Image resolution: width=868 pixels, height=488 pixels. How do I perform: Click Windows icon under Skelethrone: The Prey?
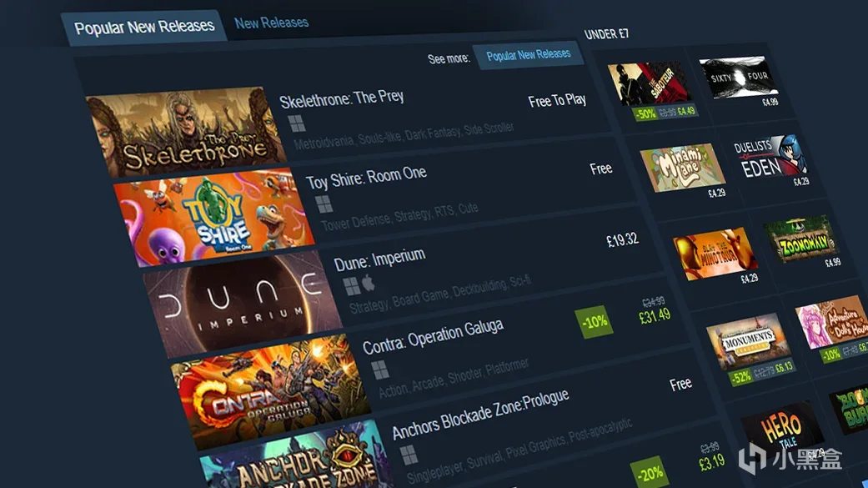297,123
